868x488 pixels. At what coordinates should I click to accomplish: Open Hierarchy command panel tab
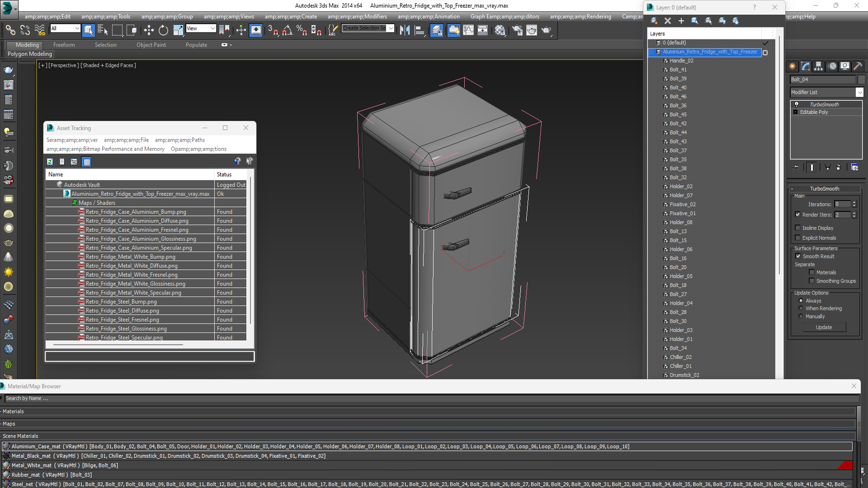click(x=819, y=66)
